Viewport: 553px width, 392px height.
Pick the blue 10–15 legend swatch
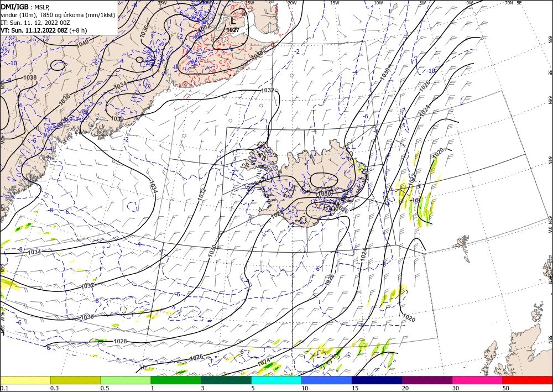[327, 380]
